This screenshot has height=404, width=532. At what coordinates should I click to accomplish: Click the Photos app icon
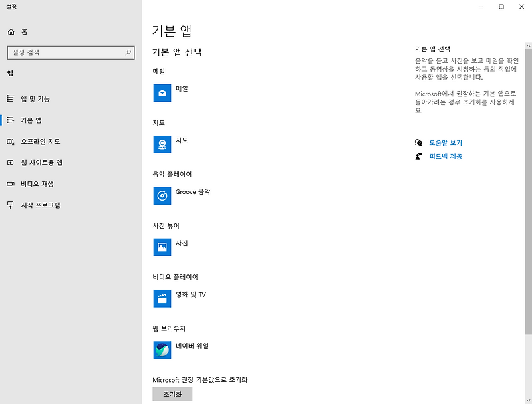point(162,247)
